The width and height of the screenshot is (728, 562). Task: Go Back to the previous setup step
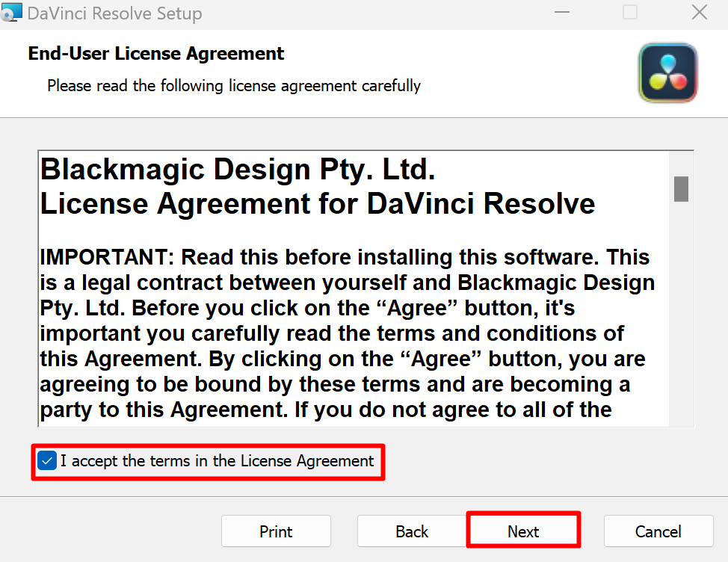412,531
